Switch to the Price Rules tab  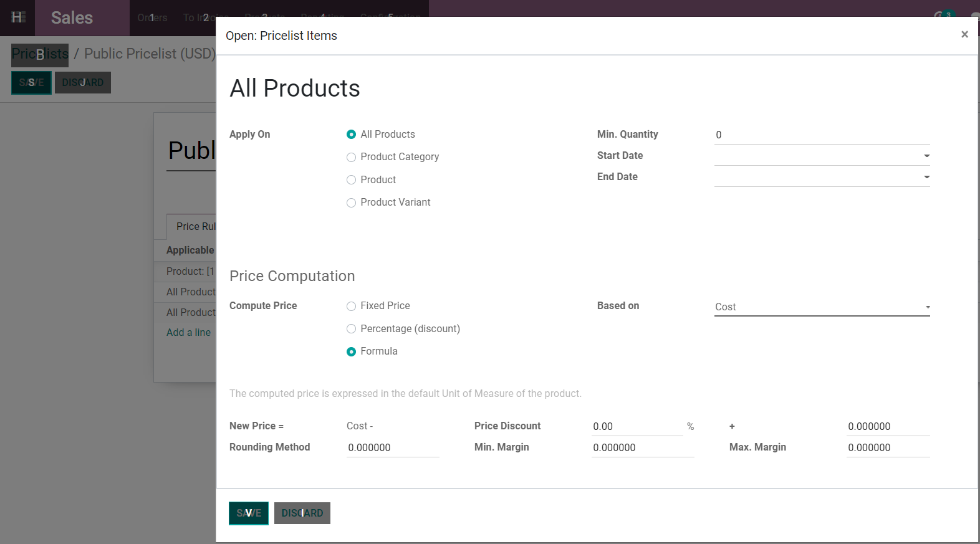pyautogui.click(x=191, y=227)
